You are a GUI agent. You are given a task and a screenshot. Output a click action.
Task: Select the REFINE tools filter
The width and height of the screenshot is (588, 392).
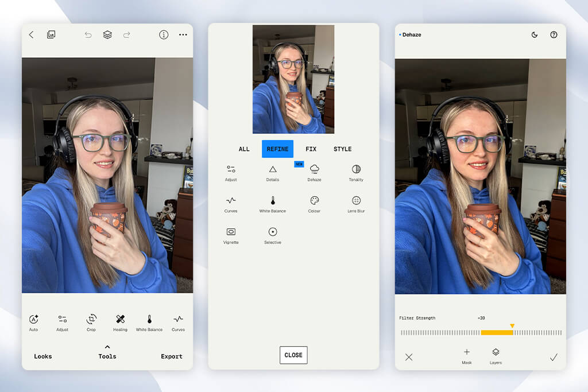click(x=277, y=149)
